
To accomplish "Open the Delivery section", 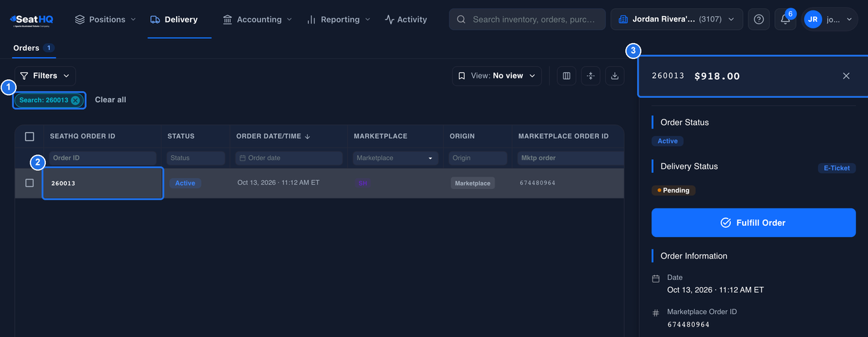I will coord(174,19).
